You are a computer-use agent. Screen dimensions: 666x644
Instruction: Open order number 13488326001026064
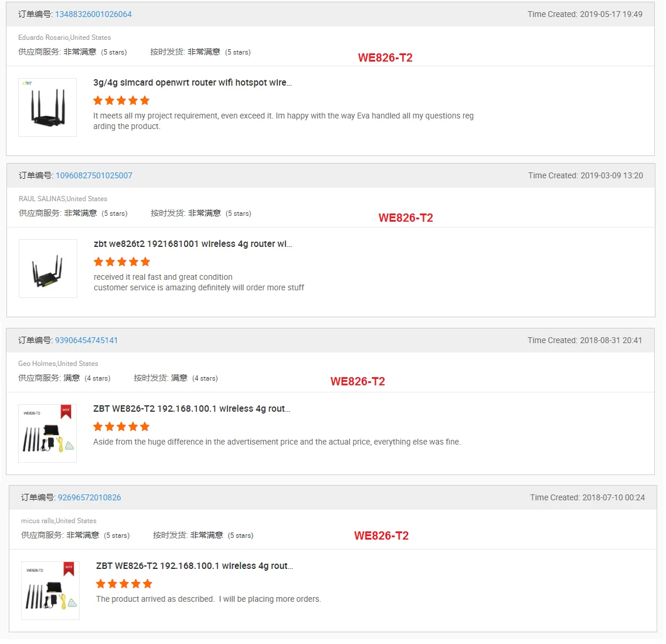pos(93,14)
